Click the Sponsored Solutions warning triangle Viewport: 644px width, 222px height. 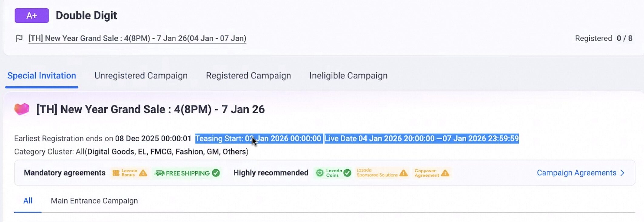click(x=404, y=173)
